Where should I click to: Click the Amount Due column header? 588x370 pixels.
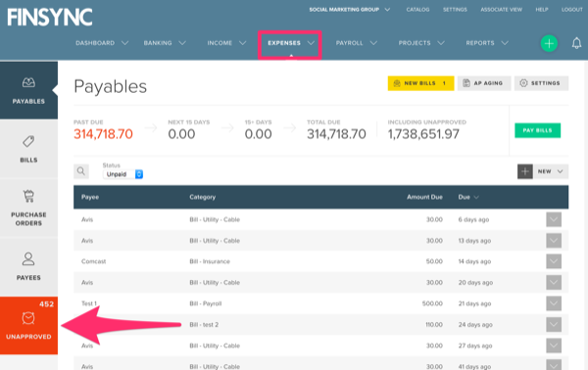pyautogui.click(x=424, y=197)
